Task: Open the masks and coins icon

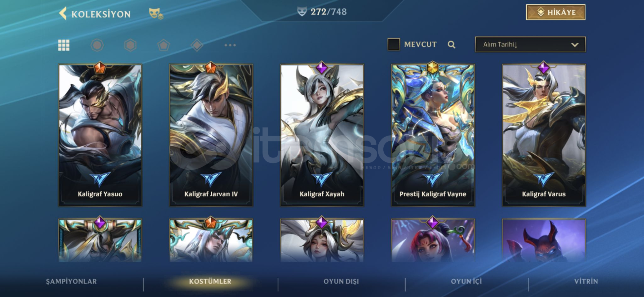Action: click(x=156, y=13)
